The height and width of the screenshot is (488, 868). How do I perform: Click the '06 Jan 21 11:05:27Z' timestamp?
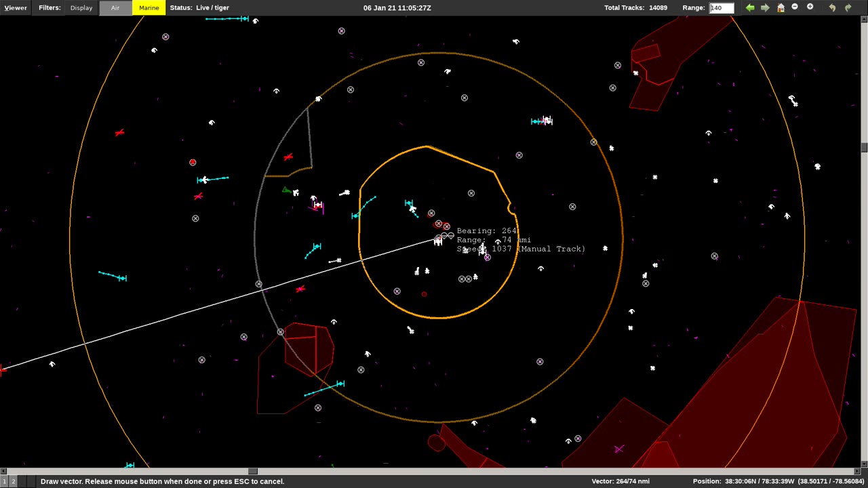[x=397, y=7]
